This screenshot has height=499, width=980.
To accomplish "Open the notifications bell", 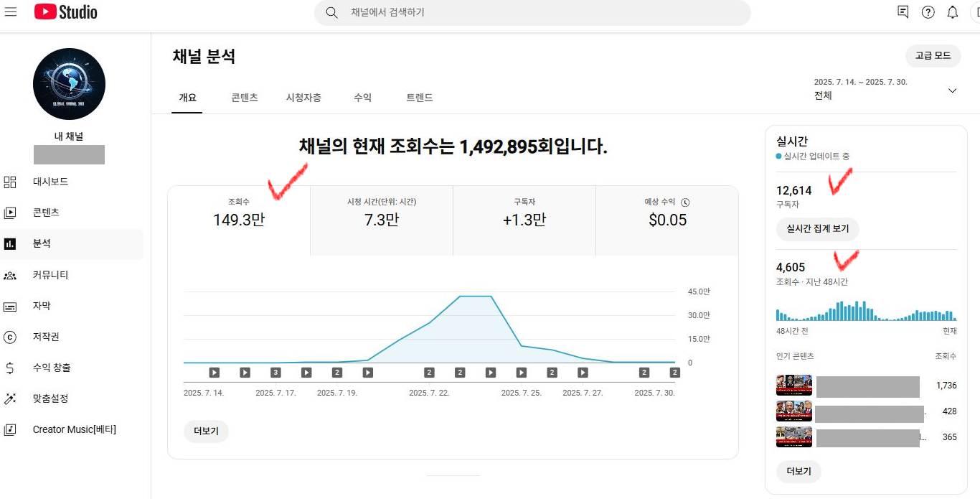I will click(x=952, y=12).
